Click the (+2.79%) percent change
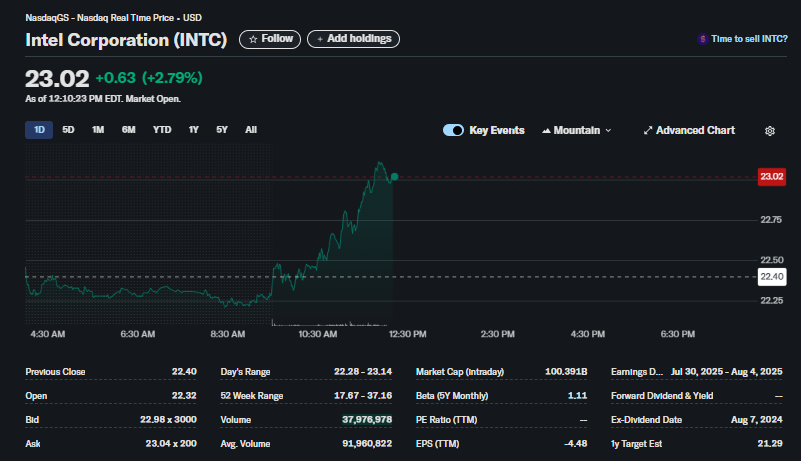The height and width of the screenshot is (461, 801). (x=172, y=78)
